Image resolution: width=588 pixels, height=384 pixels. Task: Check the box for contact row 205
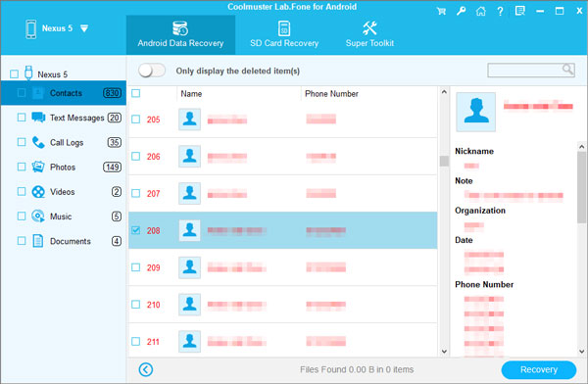tap(136, 120)
